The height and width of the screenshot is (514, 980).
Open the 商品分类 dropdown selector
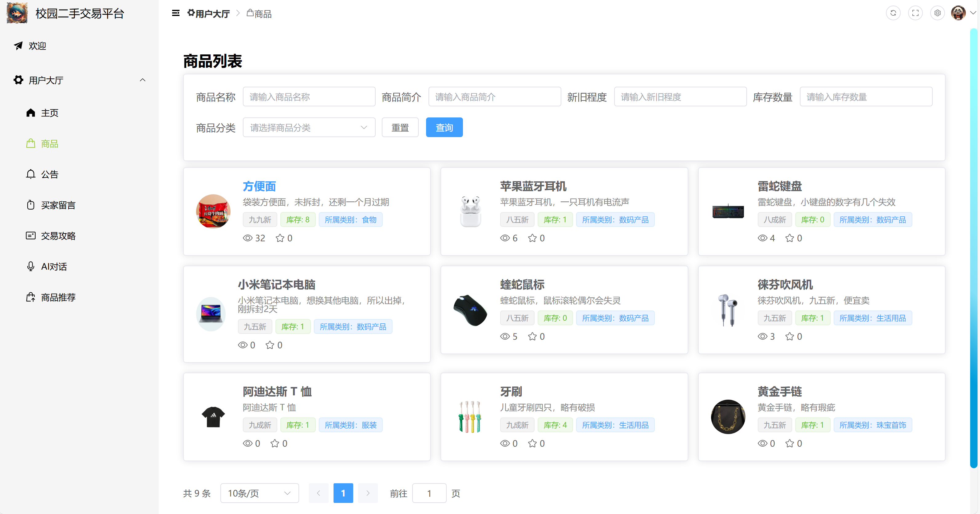[x=309, y=128]
